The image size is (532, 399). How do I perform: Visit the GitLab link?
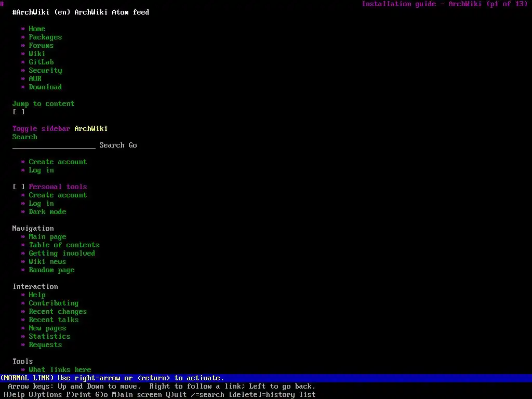point(41,62)
